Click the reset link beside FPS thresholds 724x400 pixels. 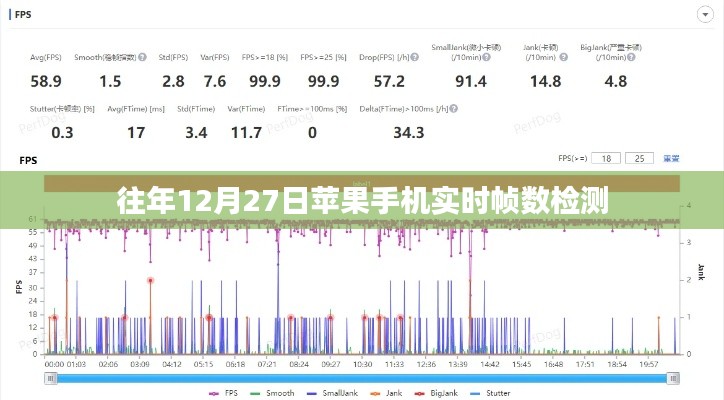671,158
